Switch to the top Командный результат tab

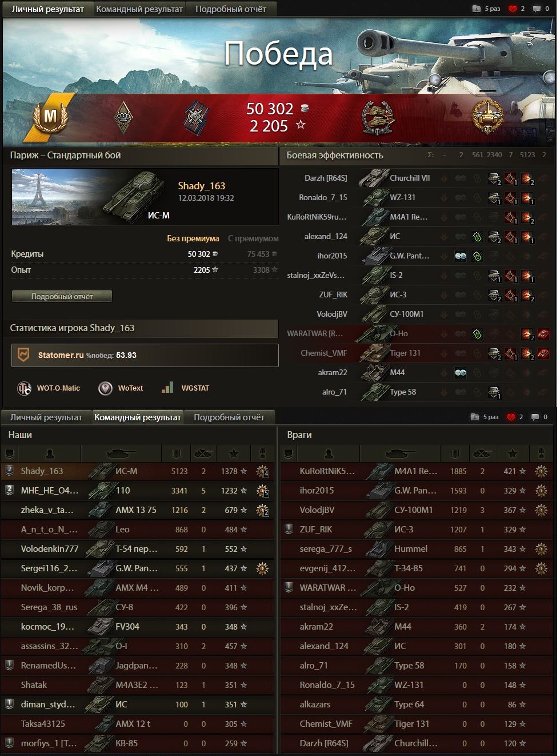coord(139,9)
